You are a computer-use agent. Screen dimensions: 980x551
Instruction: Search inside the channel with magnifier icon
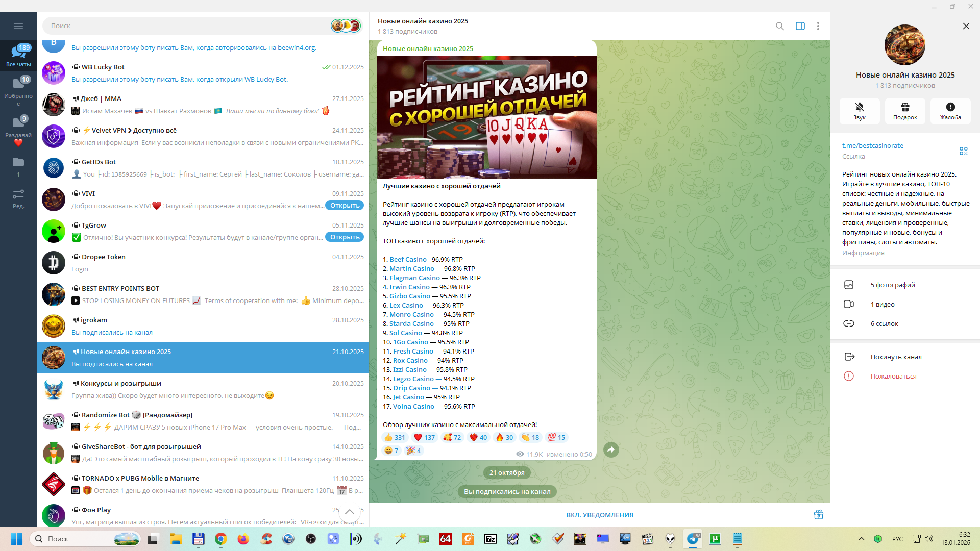click(779, 26)
